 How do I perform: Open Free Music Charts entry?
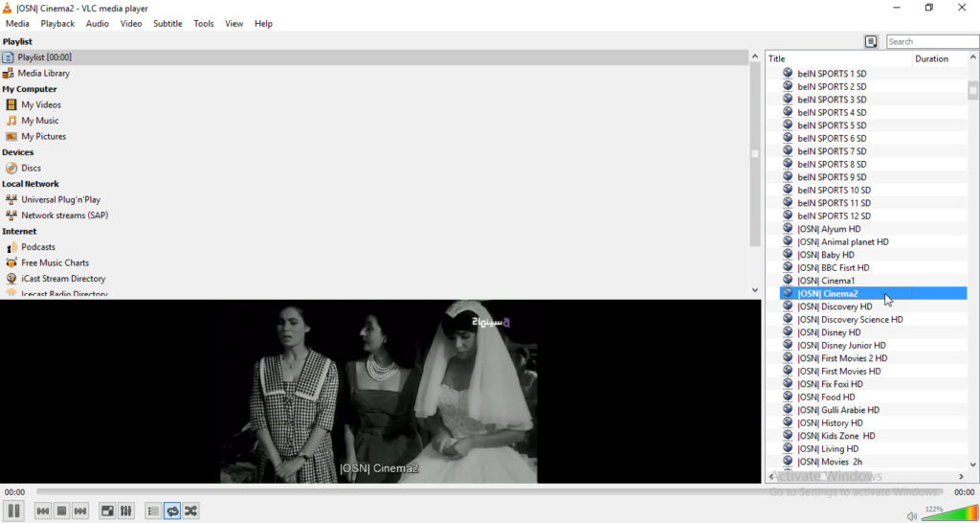point(55,262)
